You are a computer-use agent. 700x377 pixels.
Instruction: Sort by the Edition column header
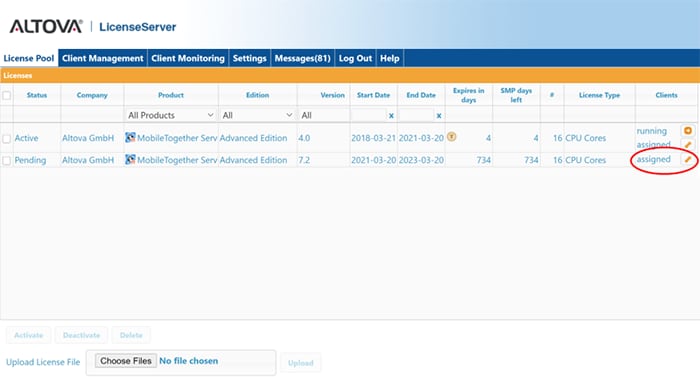tap(258, 95)
